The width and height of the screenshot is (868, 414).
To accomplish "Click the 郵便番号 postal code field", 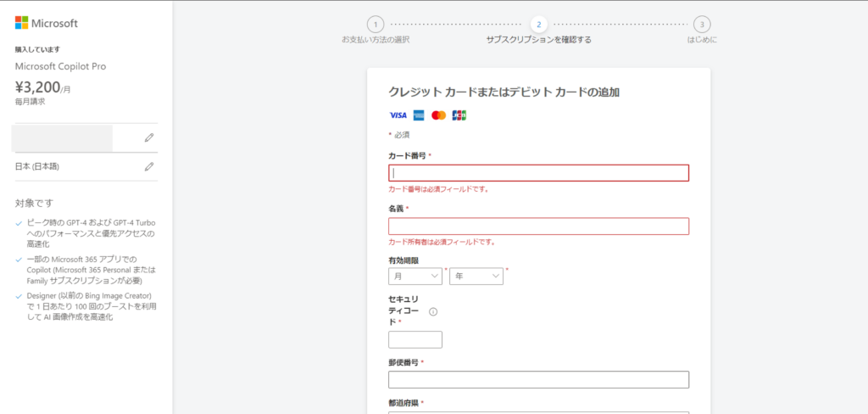I will point(538,379).
